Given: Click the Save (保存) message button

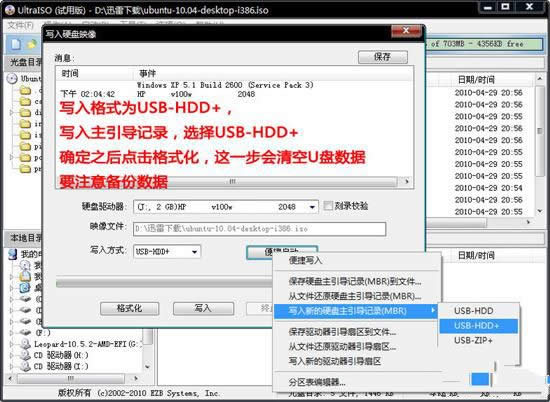Looking at the screenshot, I should pos(383,56).
